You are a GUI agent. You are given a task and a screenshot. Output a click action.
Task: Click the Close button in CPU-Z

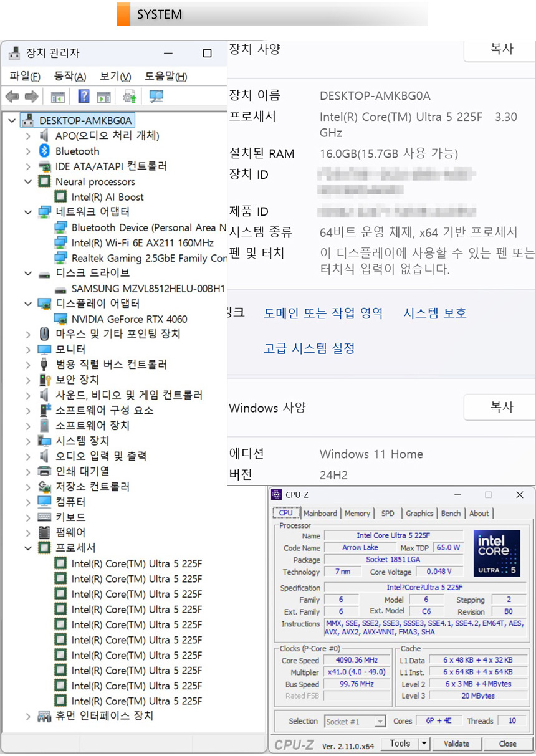tap(508, 744)
